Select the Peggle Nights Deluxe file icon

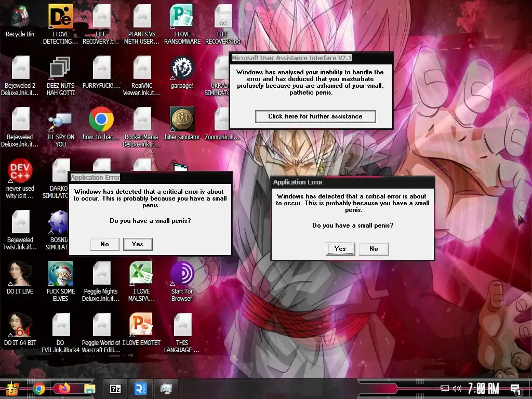(x=101, y=273)
